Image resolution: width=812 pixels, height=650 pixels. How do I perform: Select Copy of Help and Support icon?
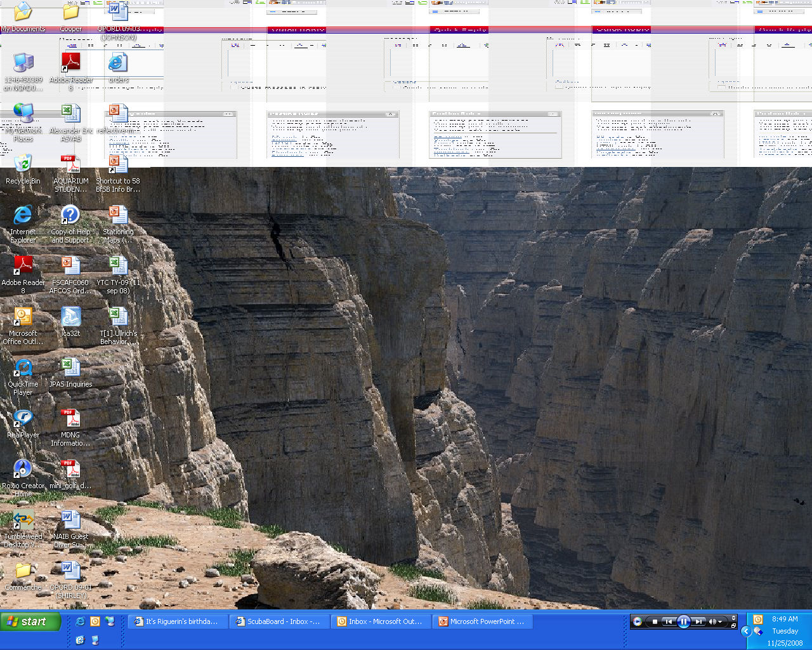coord(70,223)
